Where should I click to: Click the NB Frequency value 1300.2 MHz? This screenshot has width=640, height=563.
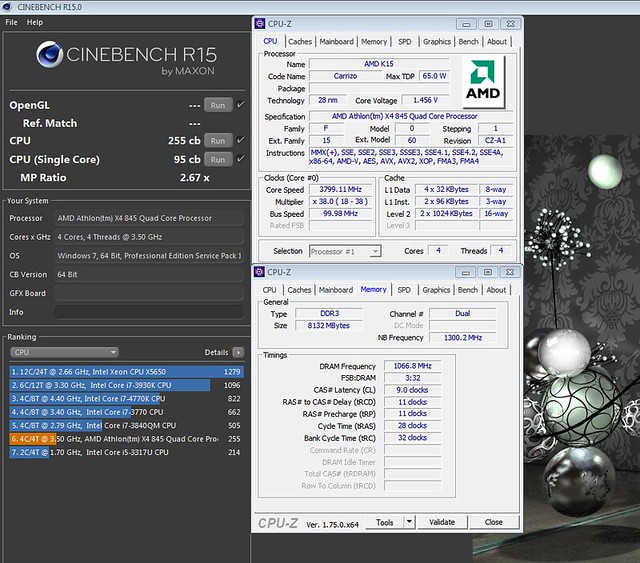pyautogui.click(x=462, y=338)
